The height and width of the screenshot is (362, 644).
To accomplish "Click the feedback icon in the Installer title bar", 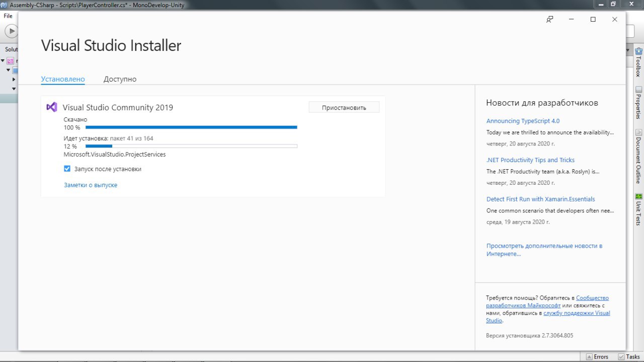I will point(549,19).
